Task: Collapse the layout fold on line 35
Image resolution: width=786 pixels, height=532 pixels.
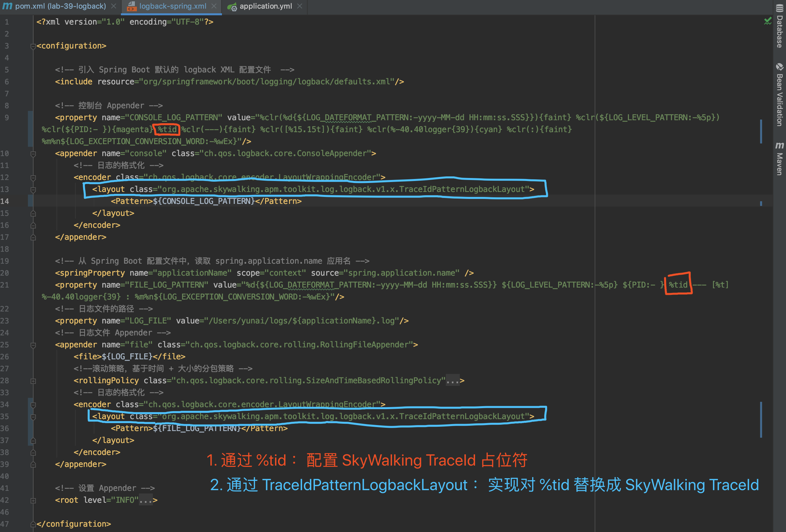Action: click(x=33, y=417)
